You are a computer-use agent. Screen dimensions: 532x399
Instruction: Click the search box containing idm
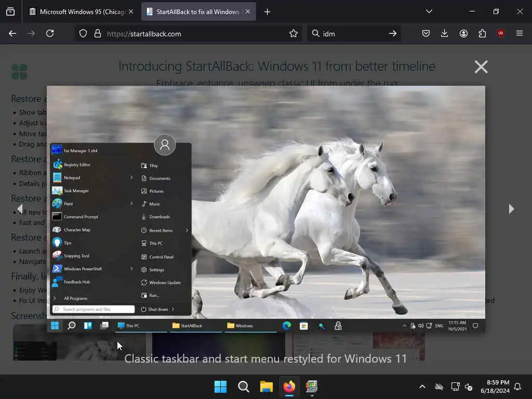click(x=353, y=34)
